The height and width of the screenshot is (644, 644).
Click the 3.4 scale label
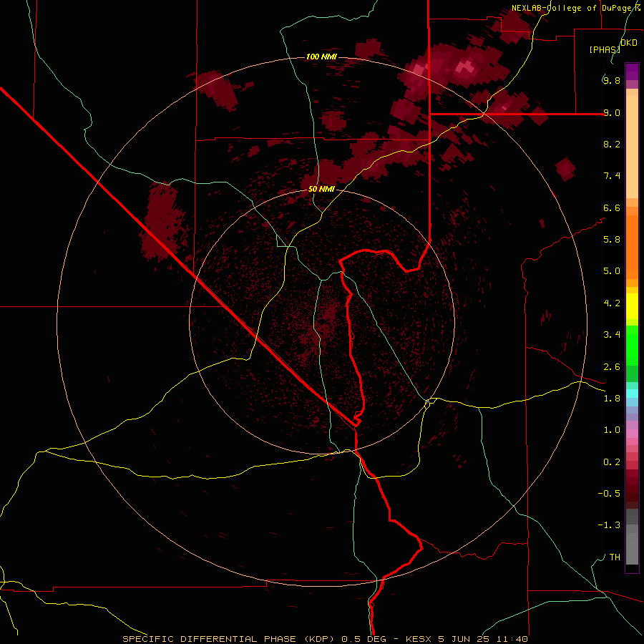coord(612,335)
